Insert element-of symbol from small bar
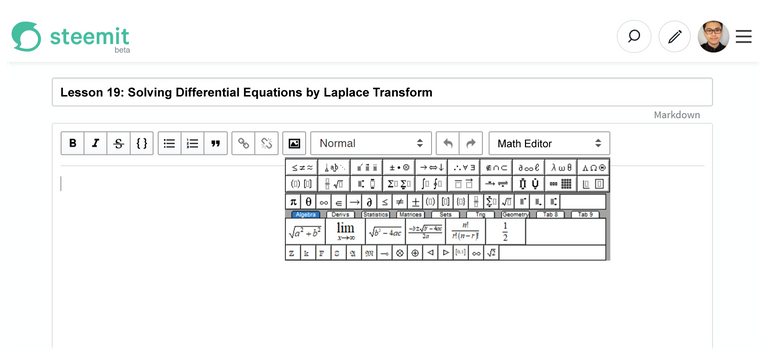This screenshot has width=768, height=360. pyautogui.click(x=338, y=202)
